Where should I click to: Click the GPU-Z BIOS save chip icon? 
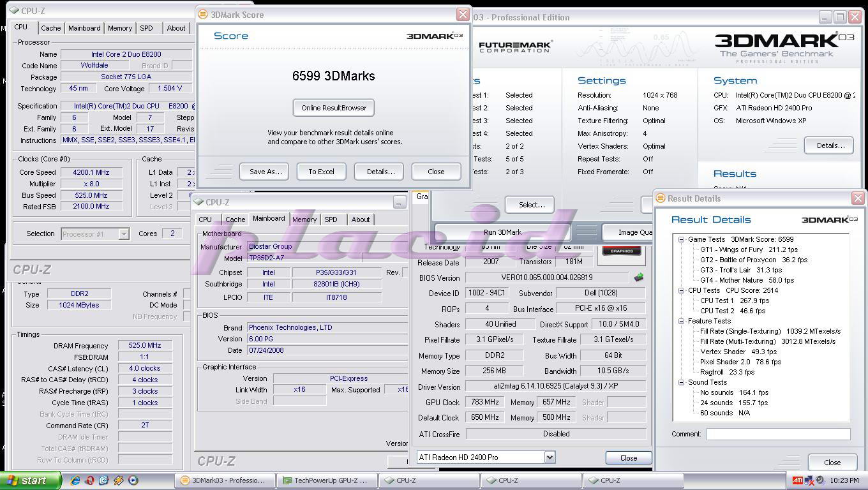[x=638, y=278]
